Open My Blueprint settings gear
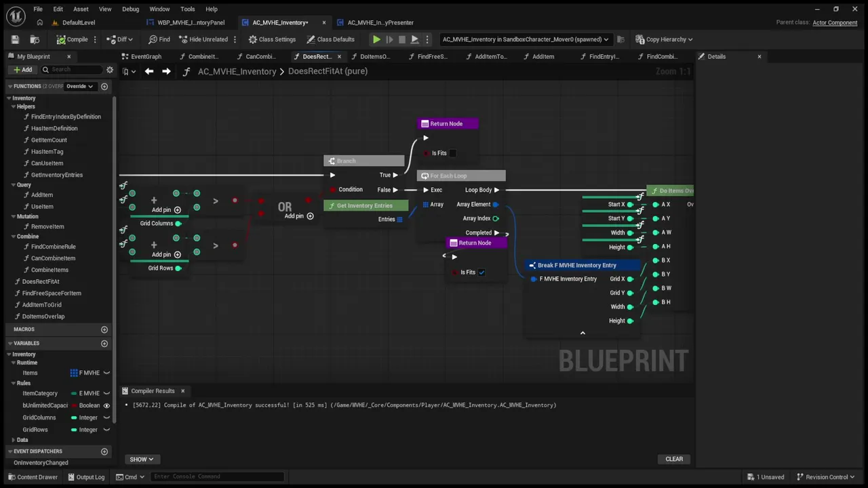The width and height of the screenshot is (868, 488). tap(109, 70)
